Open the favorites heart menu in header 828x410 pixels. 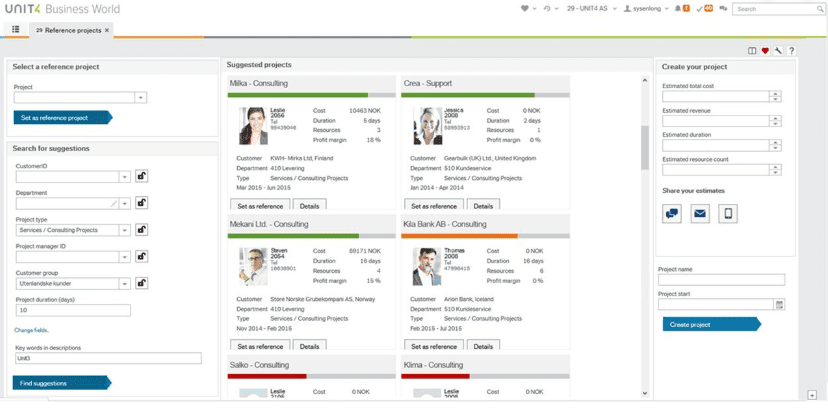pos(529,8)
